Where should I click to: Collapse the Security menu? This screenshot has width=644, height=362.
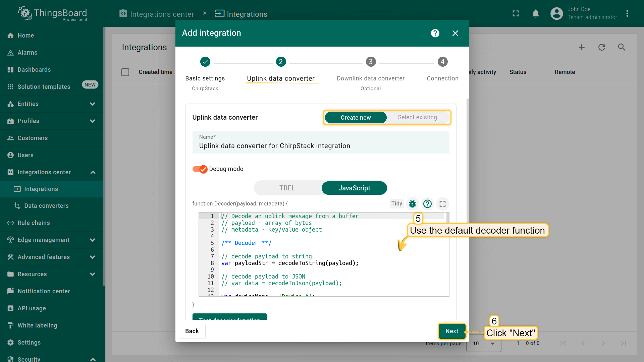[x=93, y=359]
